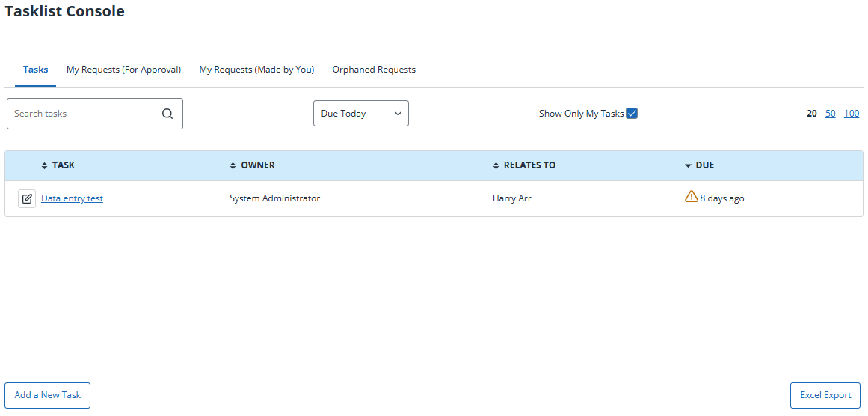Viewport: 868px width, 416px height.
Task: Click the Show Only My Tasks label
Action: (581, 114)
